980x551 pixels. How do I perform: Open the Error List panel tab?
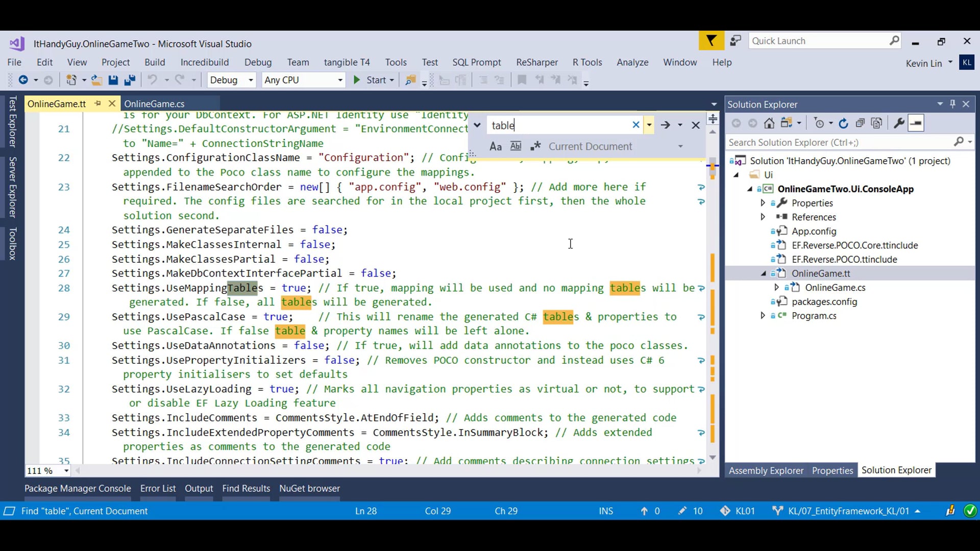click(x=158, y=488)
